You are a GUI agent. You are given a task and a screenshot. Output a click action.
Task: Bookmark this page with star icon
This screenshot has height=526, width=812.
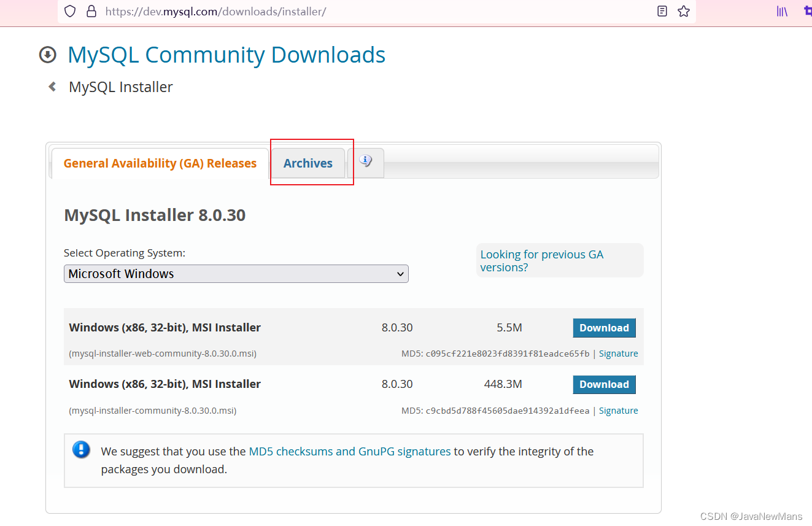click(684, 11)
